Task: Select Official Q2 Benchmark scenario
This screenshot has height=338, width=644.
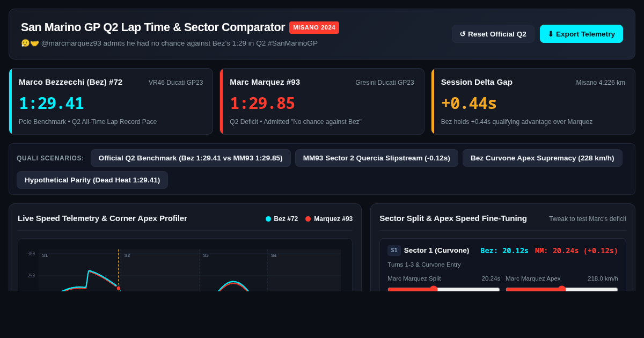Action: coord(191,158)
